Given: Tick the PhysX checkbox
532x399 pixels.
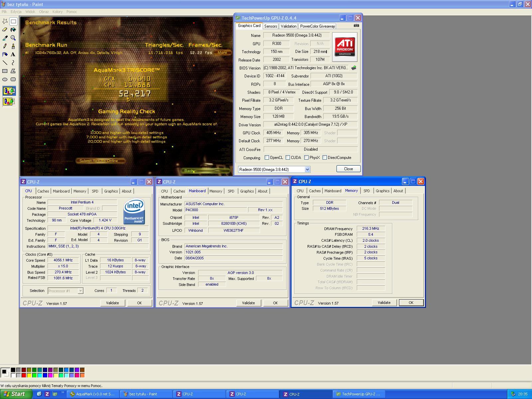Looking at the screenshot, I should click(x=306, y=158).
